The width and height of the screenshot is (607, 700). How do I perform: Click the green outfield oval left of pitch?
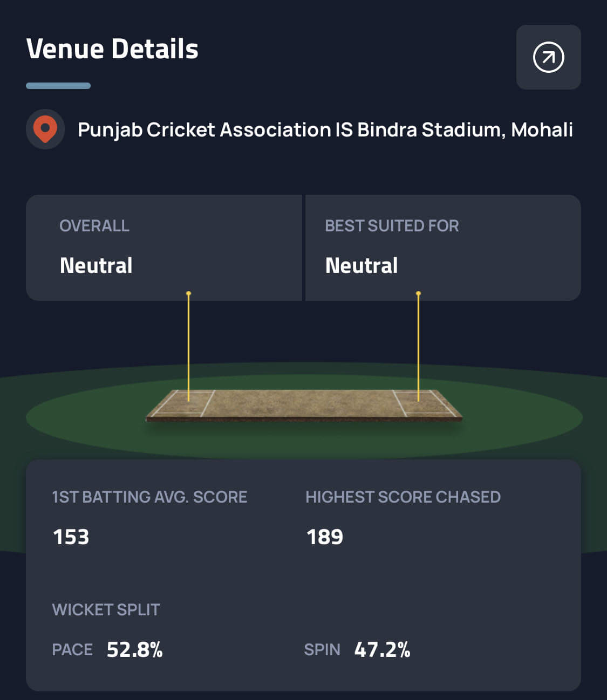pyautogui.click(x=81, y=418)
